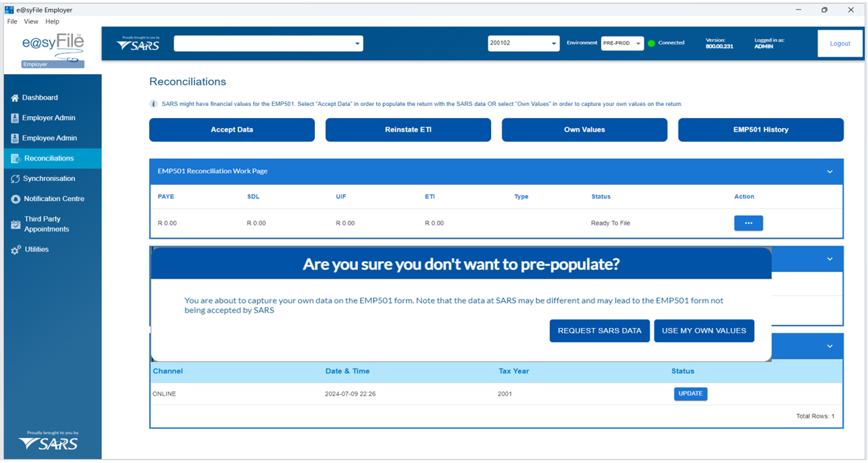Open the File menu
The image size is (868, 463).
[12, 22]
